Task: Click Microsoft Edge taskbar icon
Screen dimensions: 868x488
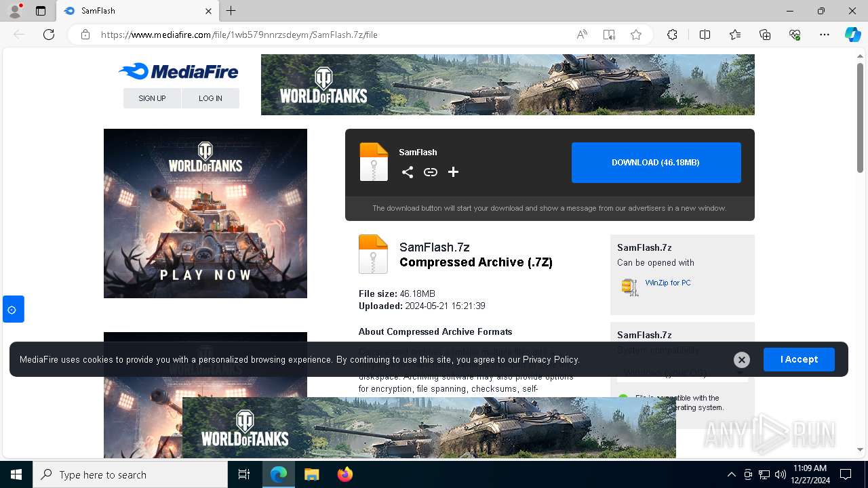Action: click(279, 474)
